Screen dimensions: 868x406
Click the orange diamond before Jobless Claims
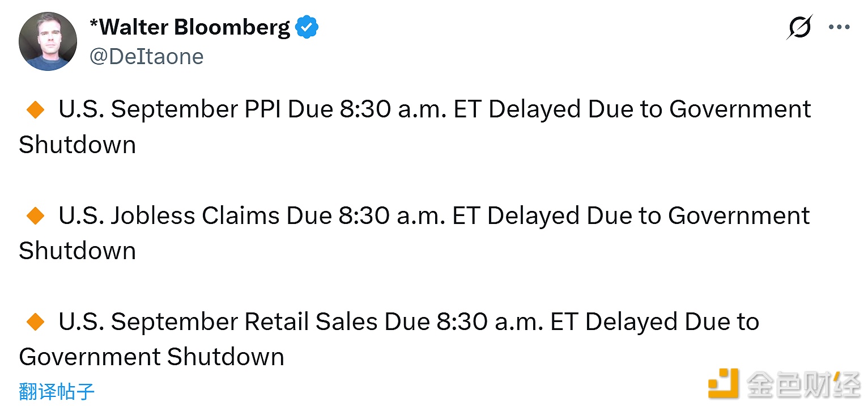pos(36,216)
